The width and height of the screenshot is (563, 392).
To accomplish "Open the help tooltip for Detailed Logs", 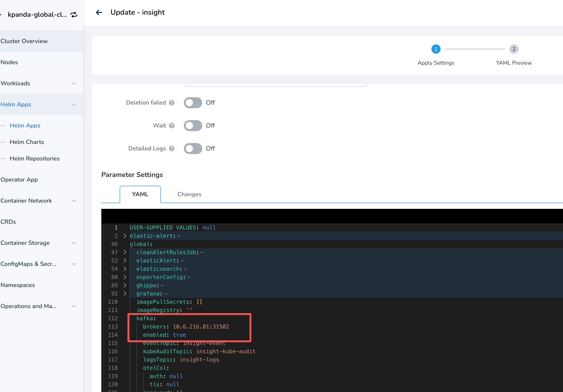I will 172,148.
